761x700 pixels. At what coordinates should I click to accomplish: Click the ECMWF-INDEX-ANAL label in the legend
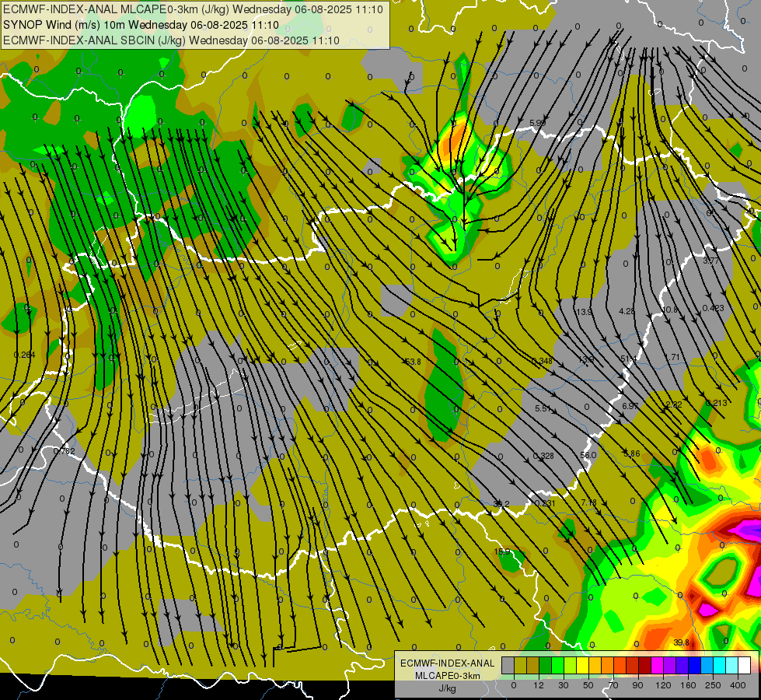[x=447, y=663]
